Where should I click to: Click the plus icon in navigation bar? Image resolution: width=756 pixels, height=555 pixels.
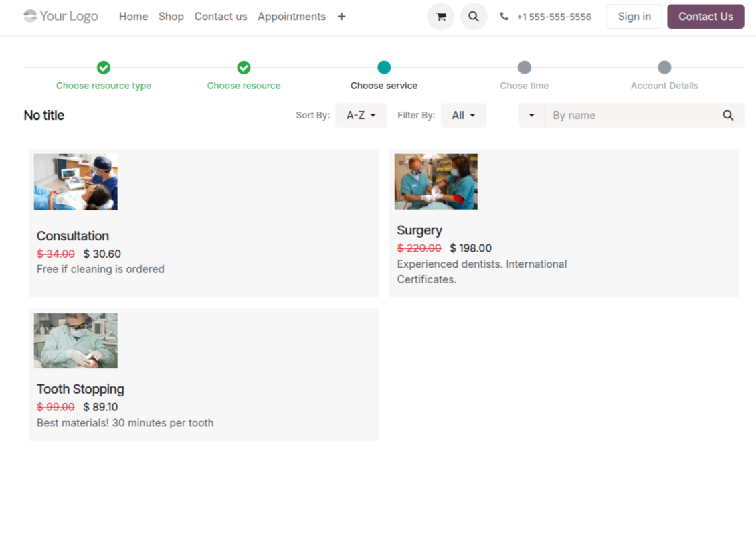[341, 17]
